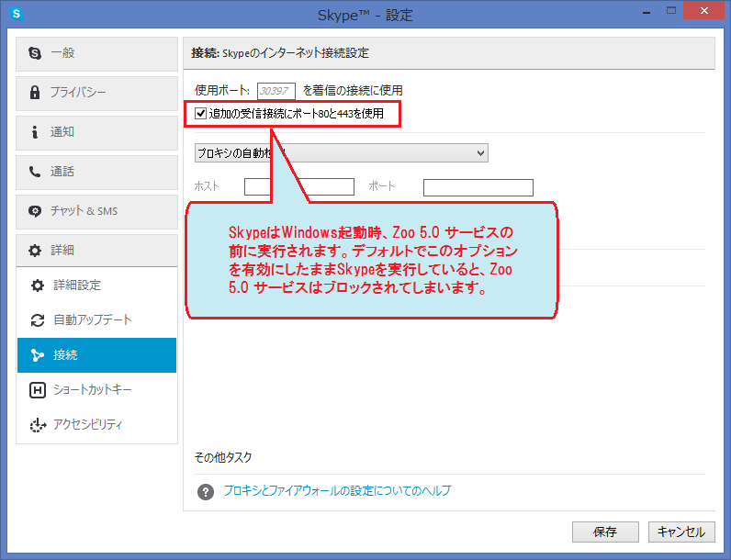Select the 詳細設定 sub-item
This screenshot has width=731, height=560.
pyautogui.click(x=97, y=286)
